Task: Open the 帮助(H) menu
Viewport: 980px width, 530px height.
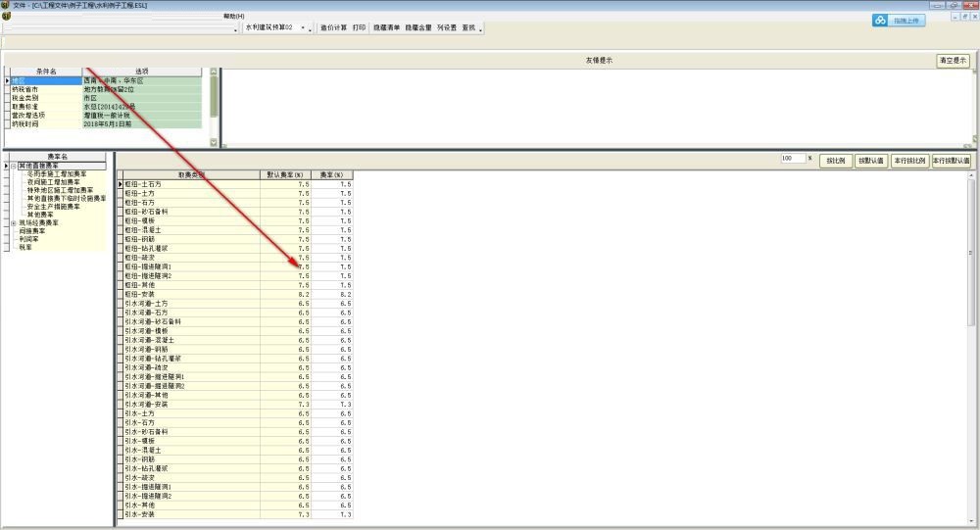Action: point(233,17)
